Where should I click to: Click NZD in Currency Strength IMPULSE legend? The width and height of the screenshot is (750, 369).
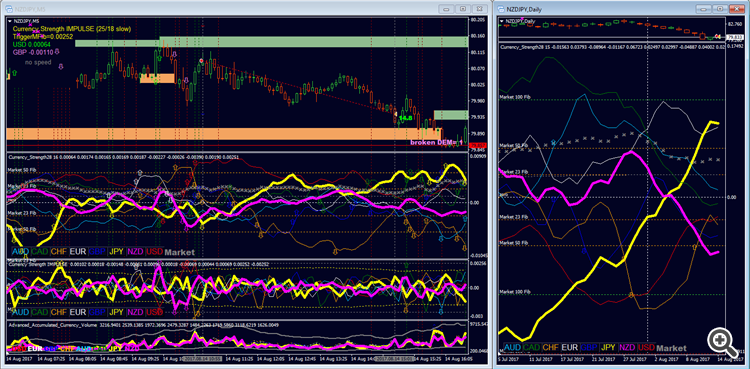coord(135,312)
